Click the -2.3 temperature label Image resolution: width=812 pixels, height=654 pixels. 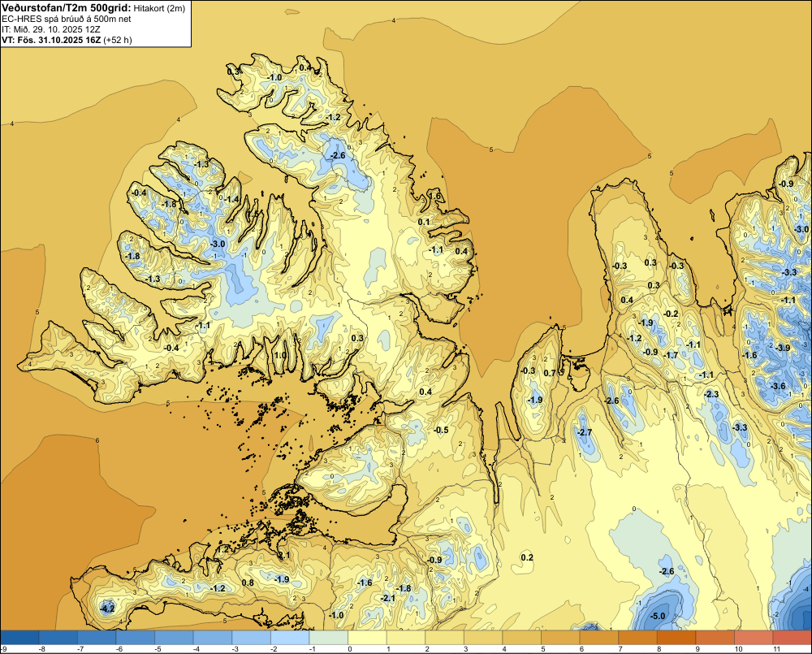click(711, 394)
